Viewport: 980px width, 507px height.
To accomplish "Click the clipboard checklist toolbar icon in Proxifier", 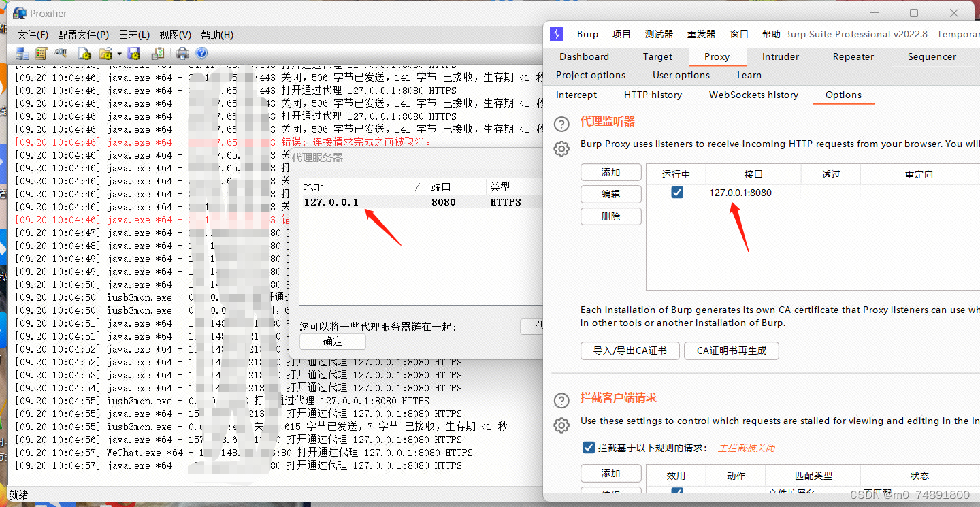I will [158, 53].
